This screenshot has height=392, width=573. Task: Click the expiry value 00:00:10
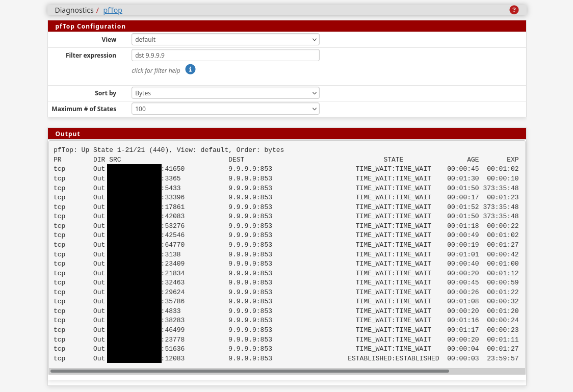tap(503, 178)
